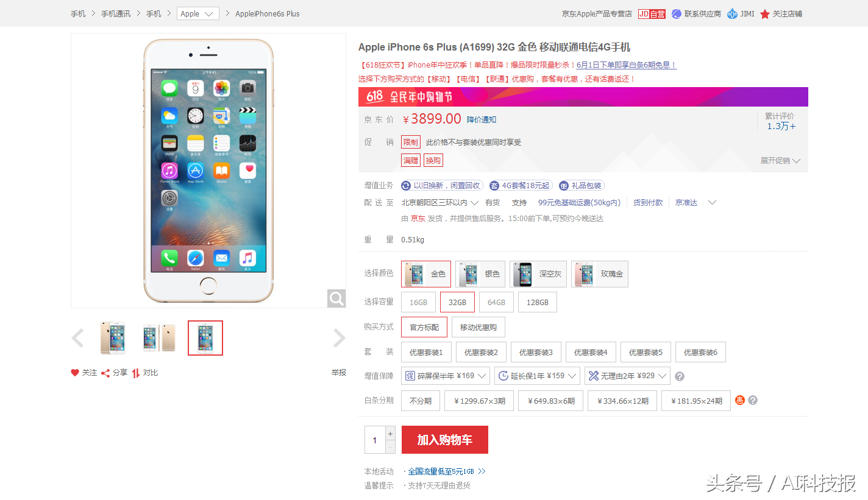
Task: Select 优惠套装5 bundle tab
Action: 646,352
